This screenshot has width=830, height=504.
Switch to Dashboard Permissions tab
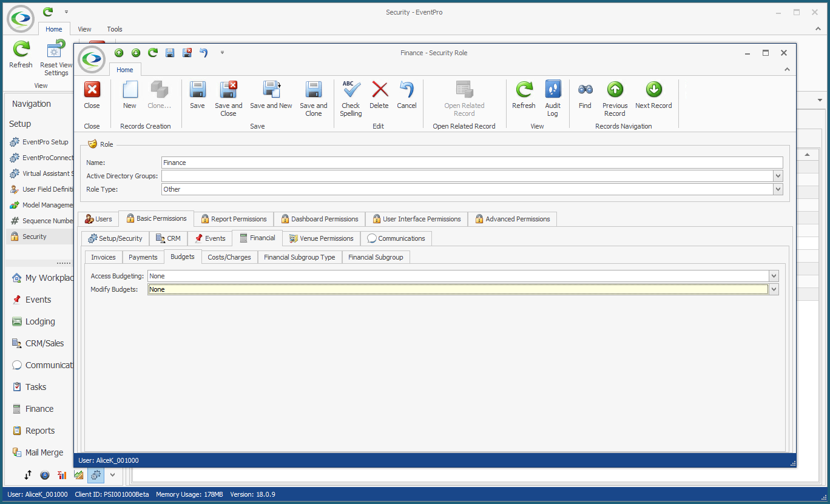(x=319, y=219)
